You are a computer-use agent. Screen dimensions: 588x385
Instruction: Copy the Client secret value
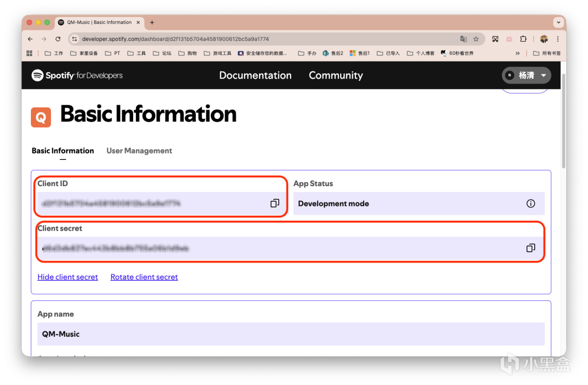pos(531,248)
